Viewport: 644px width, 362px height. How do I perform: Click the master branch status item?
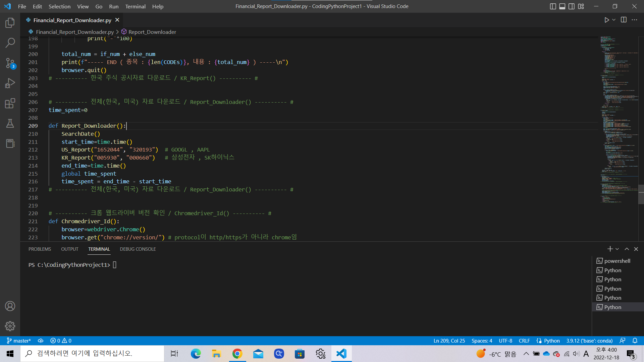coord(19,341)
